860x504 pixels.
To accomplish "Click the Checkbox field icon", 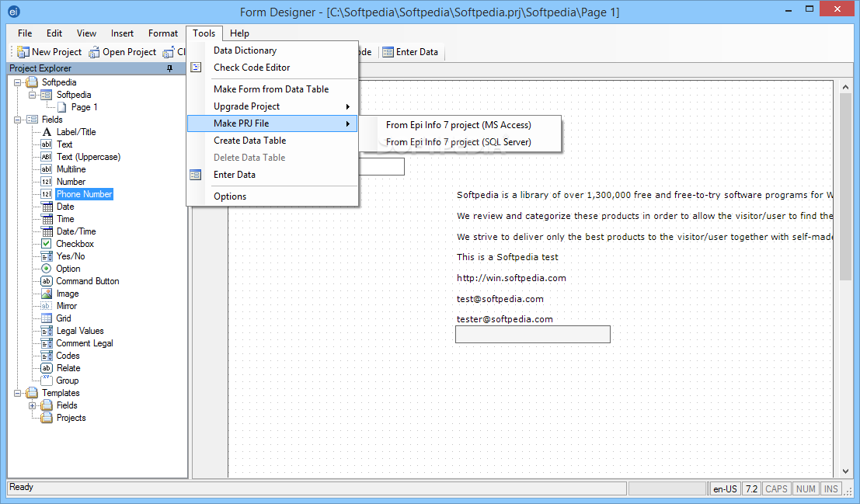I will [x=47, y=244].
